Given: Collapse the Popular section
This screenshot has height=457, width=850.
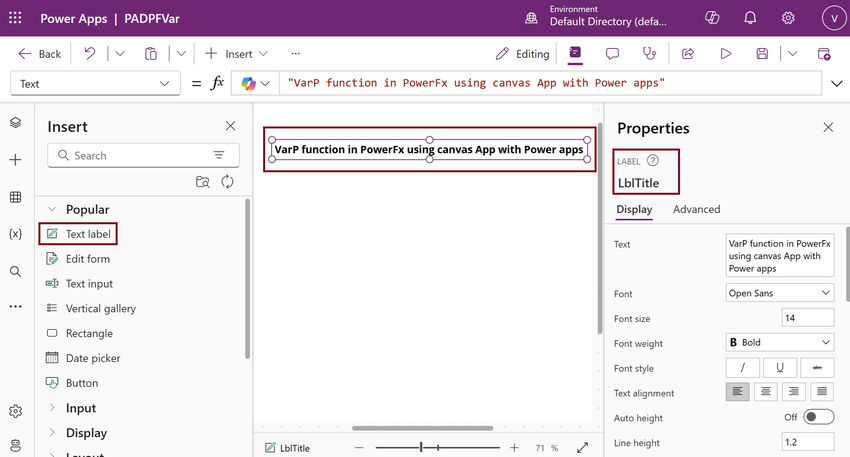Looking at the screenshot, I should click(x=52, y=209).
